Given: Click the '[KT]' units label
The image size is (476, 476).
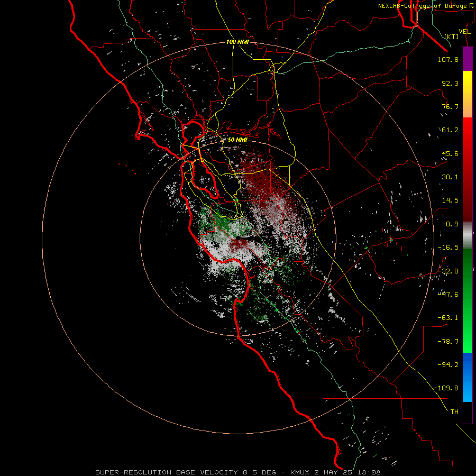Looking at the screenshot, I should click(452, 36).
